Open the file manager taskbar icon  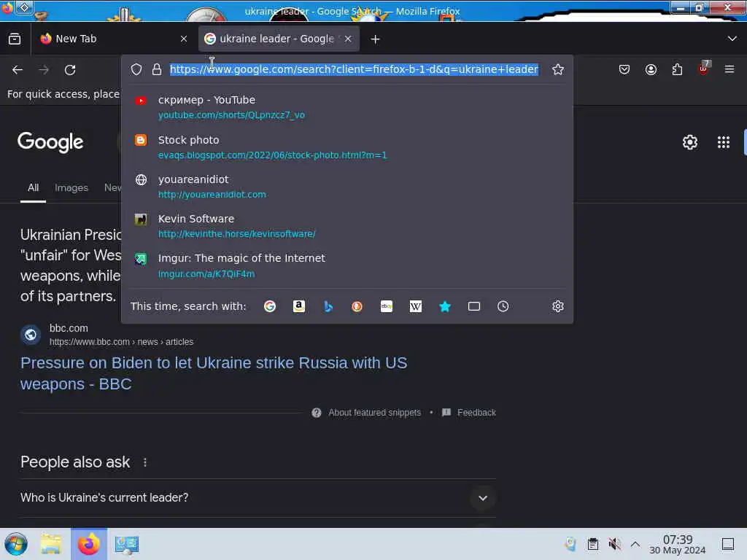click(x=51, y=544)
